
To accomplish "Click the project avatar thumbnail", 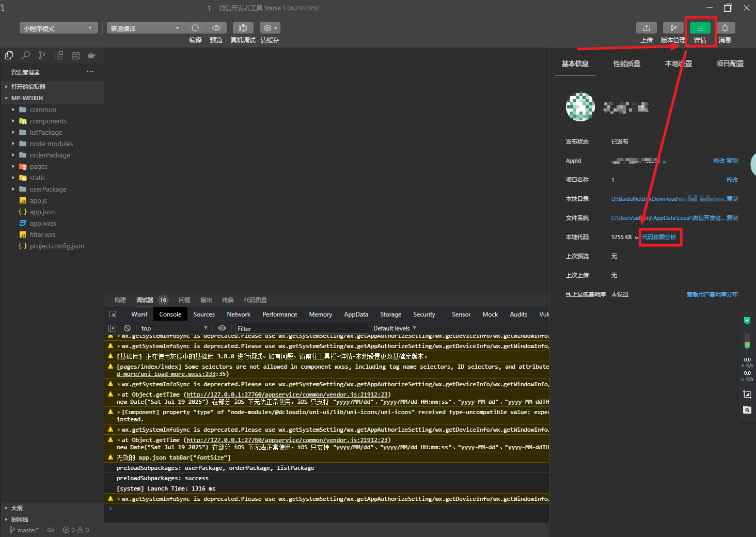I will coord(580,106).
